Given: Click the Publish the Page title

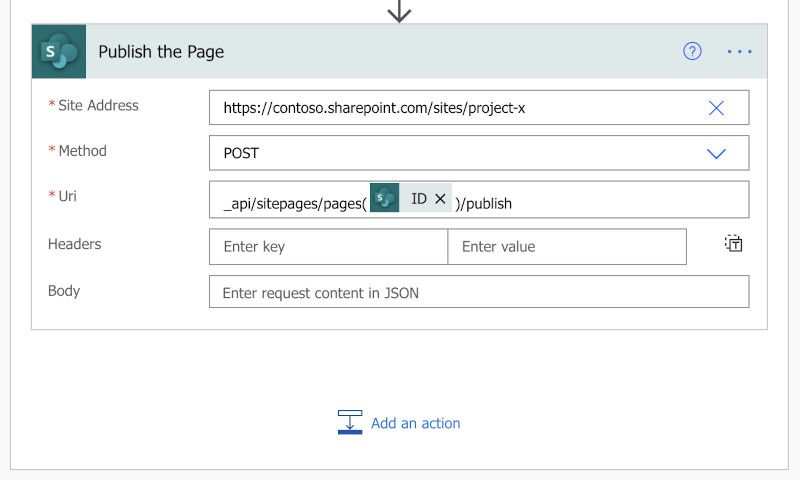Looking at the screenshot, I should [x=161, y=52].
